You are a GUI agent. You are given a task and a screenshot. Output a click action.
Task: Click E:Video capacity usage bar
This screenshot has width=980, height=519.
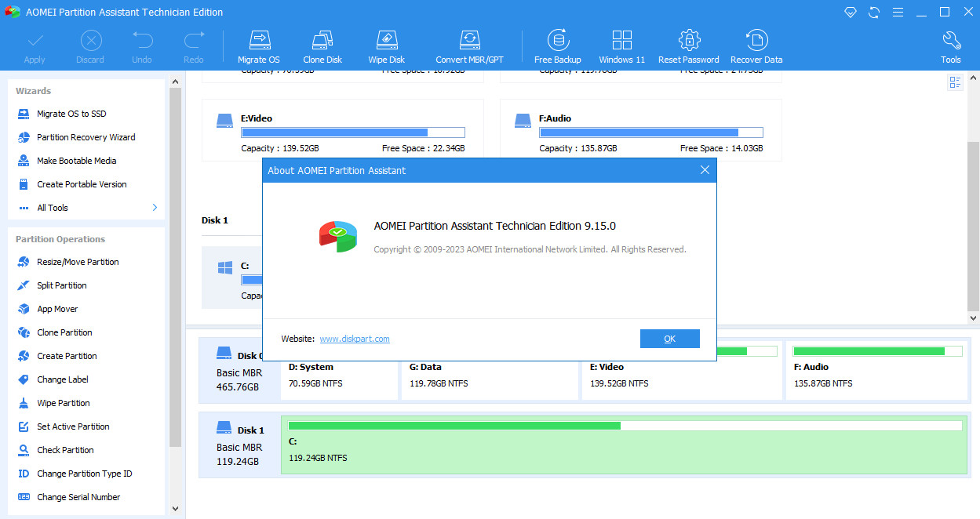(353, 132)
